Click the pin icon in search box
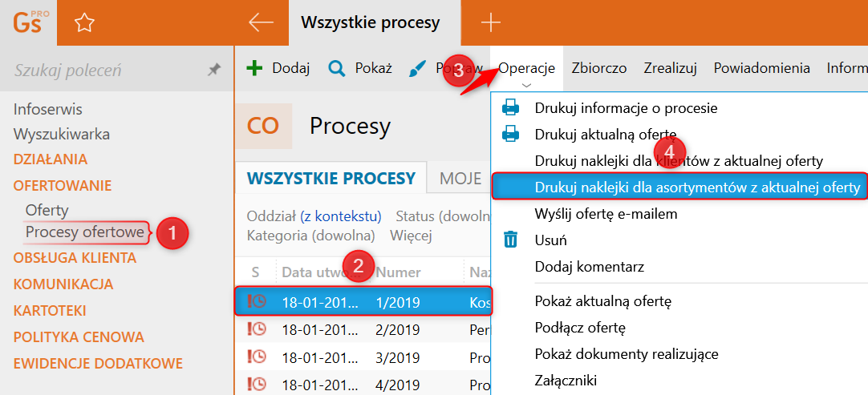The width and height of the screenshot is (868, 395). [213, 70]
